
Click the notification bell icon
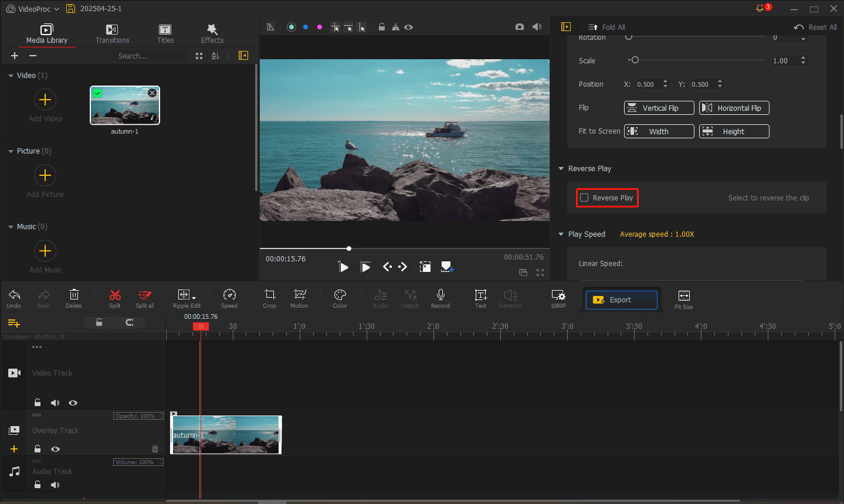(761, 8)
